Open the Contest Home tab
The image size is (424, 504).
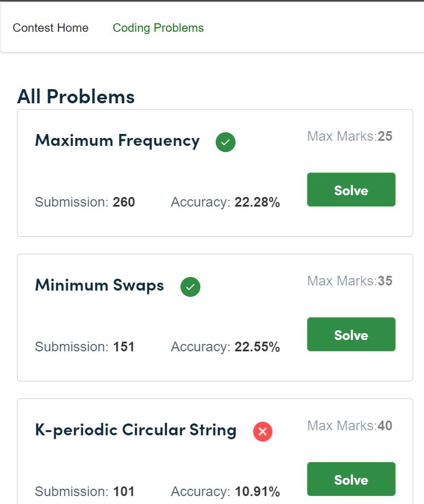(x=51, y=28)
